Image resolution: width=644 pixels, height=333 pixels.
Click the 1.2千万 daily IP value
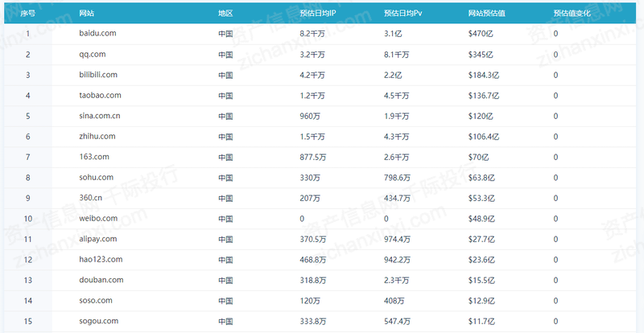tap(312, 96)
